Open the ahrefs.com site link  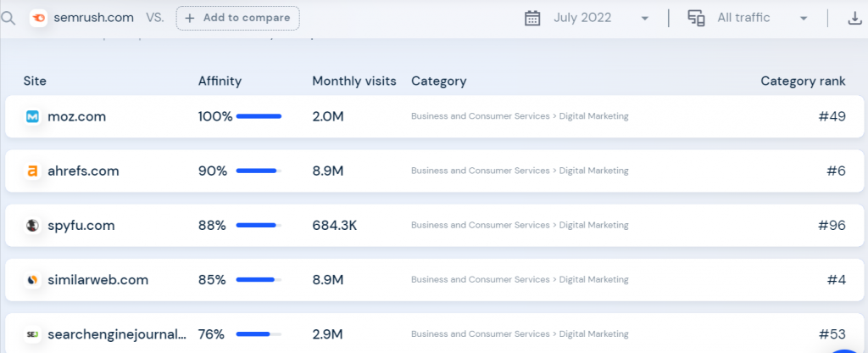tap(83, 171)
